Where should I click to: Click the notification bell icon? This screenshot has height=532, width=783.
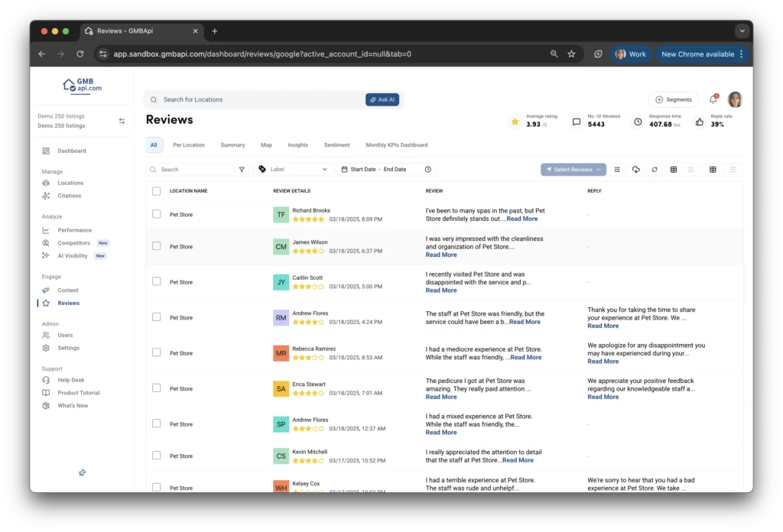click(713, 99)
